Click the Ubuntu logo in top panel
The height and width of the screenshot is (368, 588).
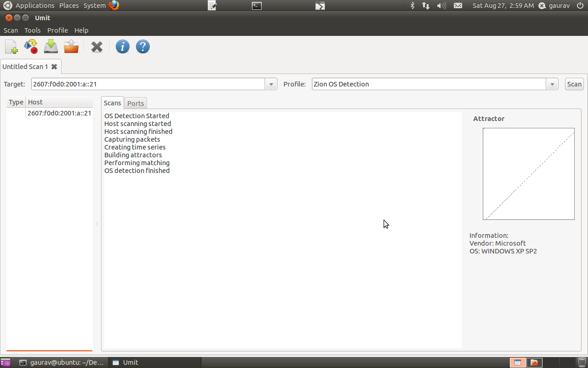point(7,6)
